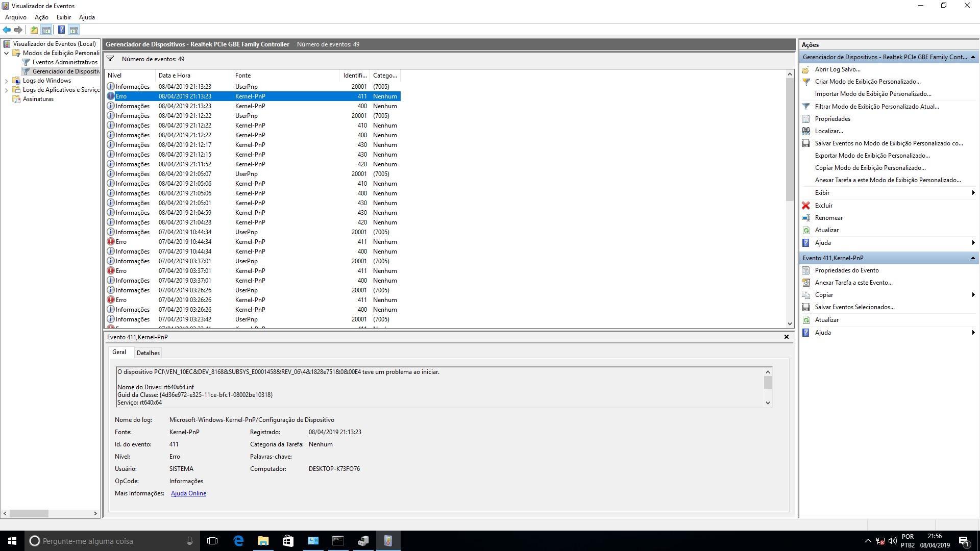The width and height of the screenshot is (980, 551).
Task: Click the Back arrow toolbar icon
Action: tap(7, 30)
